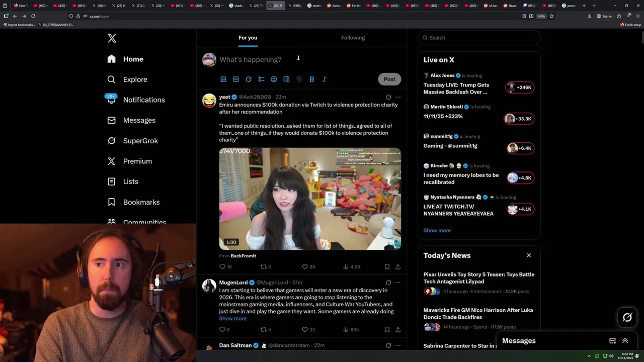Compose a new message in Messages drawer

[x=612, y=341]
